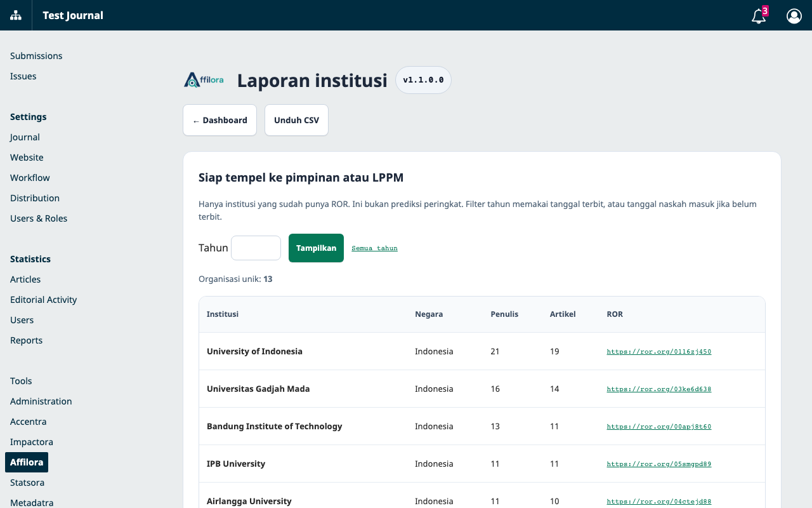Open ROR link for Bandung Institute of Technology
This screenshot has width=812, height=508.
(x=658, y=427)
